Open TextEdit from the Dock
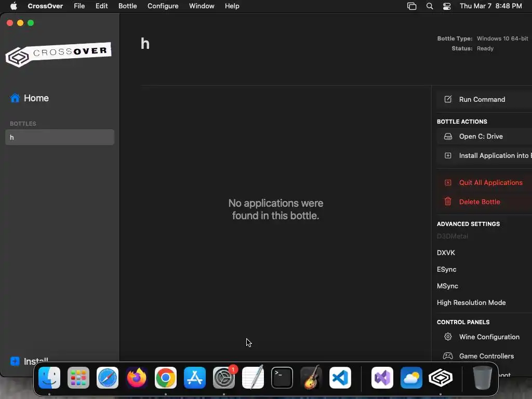This screenshot has height=399, width=532. [x=253, y=378]
